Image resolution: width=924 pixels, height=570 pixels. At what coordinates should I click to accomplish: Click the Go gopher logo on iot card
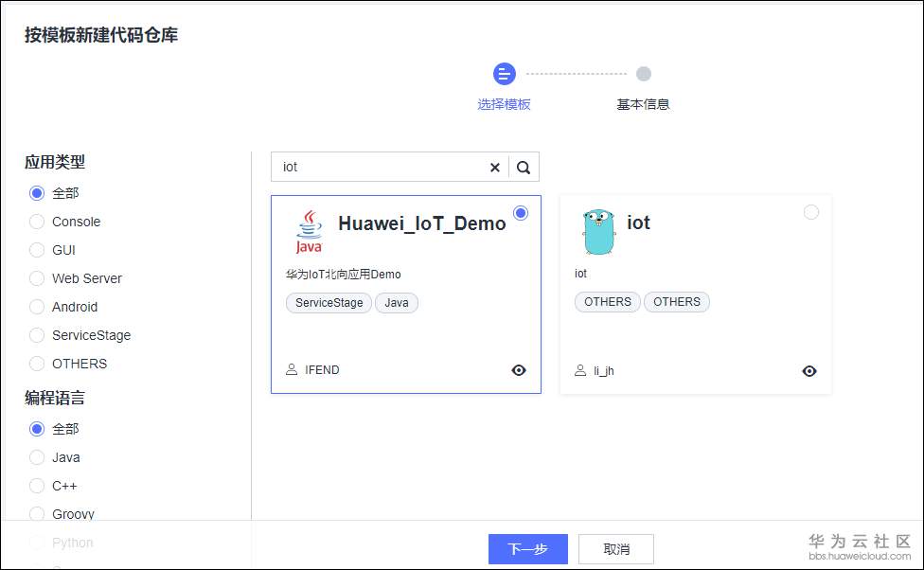pyautogui.click(x=598, y=231)
